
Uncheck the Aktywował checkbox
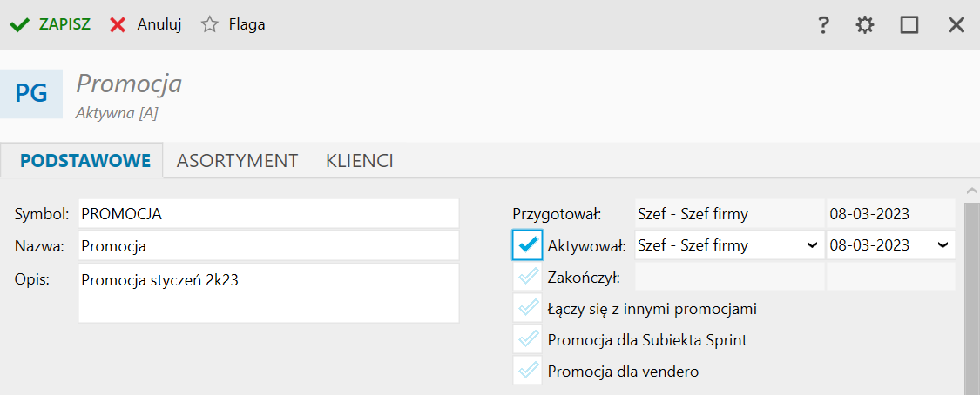pos(528,244)
